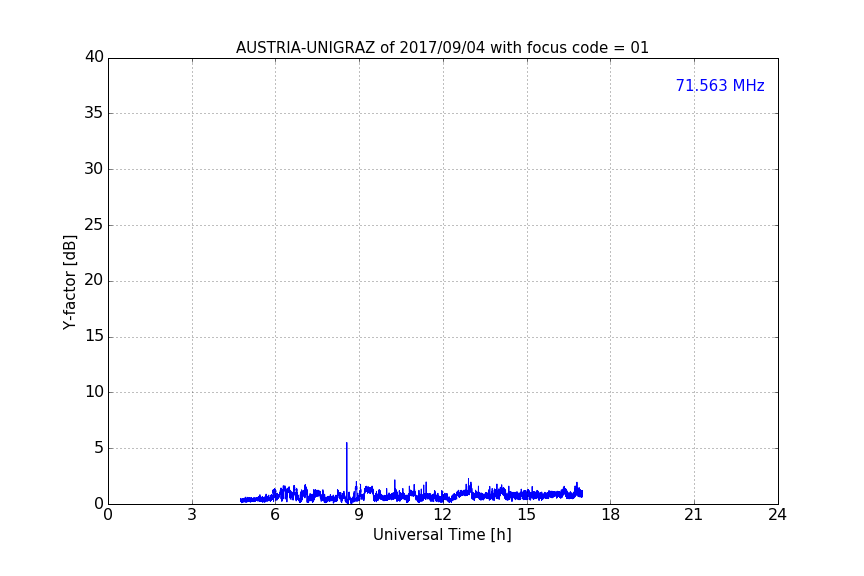This screenshot has height=576, width=864.
Task: Click x-axis tick label '6'
Action: pyautogui.click(x=275, y=515)
